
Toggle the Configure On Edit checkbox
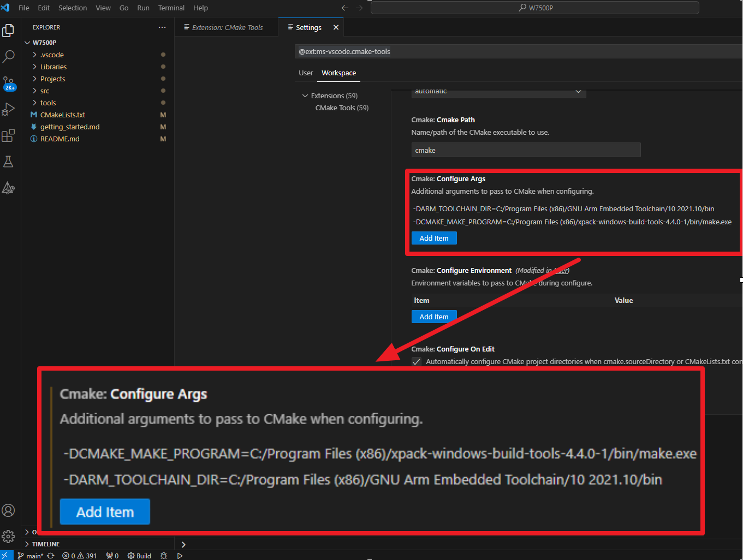click(x=417, y=362)
